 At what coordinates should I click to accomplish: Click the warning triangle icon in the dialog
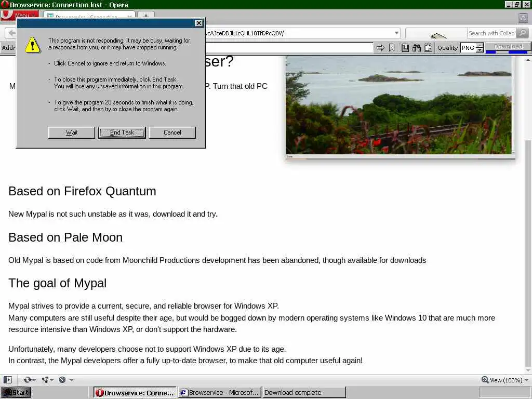pos(33,45)
